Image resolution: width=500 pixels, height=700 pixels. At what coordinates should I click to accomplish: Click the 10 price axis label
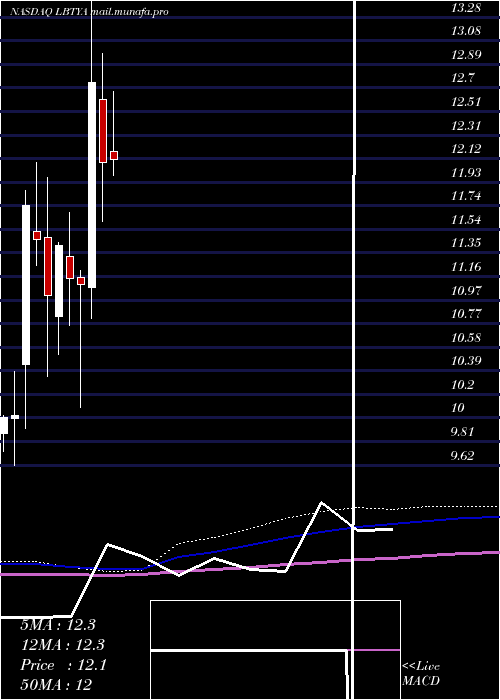(458, 408)
